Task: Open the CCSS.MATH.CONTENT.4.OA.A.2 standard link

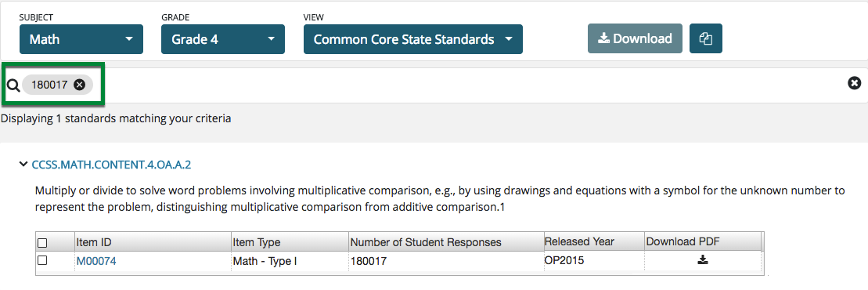Action: 112,164
